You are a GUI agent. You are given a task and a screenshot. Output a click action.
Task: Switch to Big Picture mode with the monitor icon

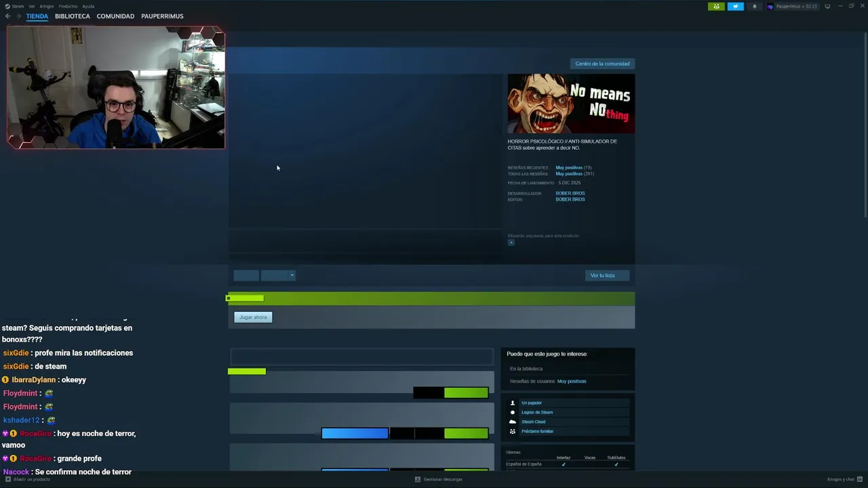tap(827, 6)
